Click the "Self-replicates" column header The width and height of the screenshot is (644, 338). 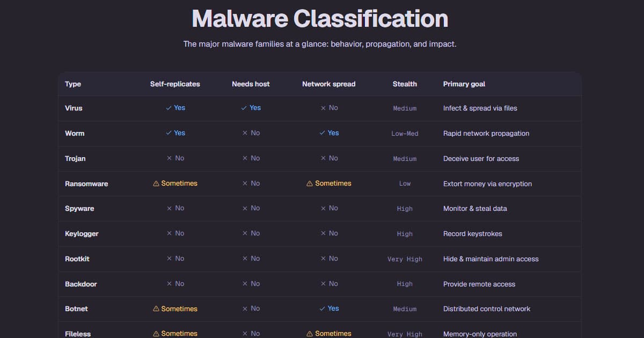click(x=175, y=84)
